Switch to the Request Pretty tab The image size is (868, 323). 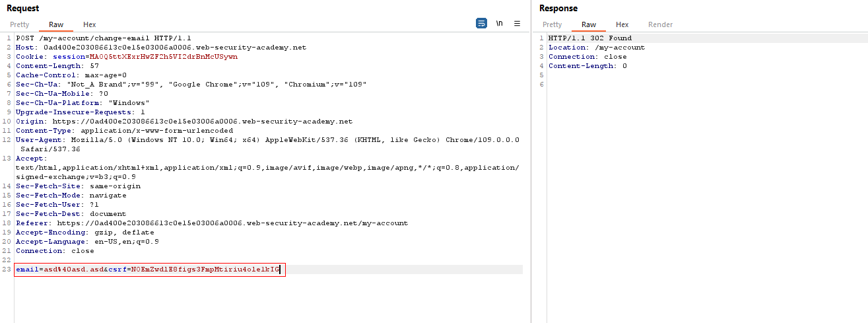[x=20, y=24]
